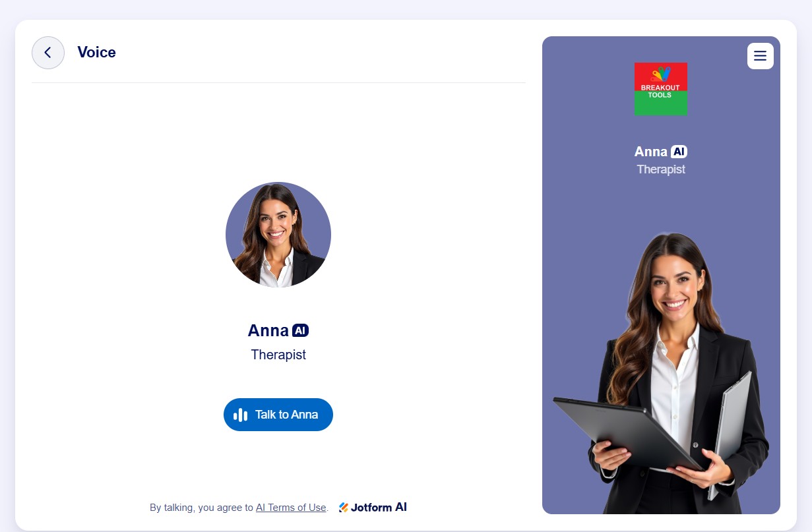Open the hamburger menu in preview panel
This screenshot has height=532, width=812.
760,56
